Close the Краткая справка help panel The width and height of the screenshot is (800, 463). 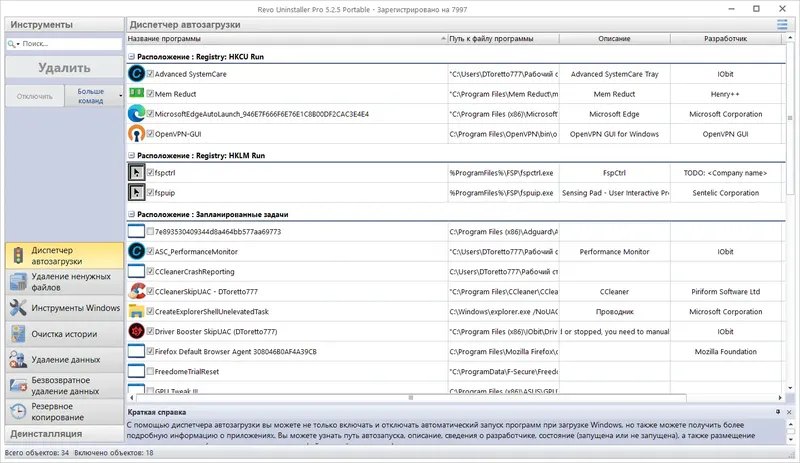[x=789, y=411]
